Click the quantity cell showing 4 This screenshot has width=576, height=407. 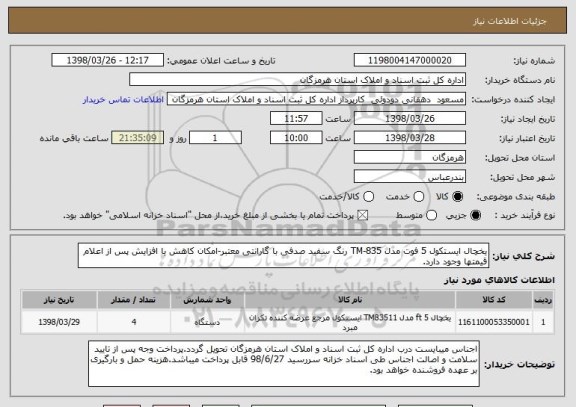tap(134, 322)
